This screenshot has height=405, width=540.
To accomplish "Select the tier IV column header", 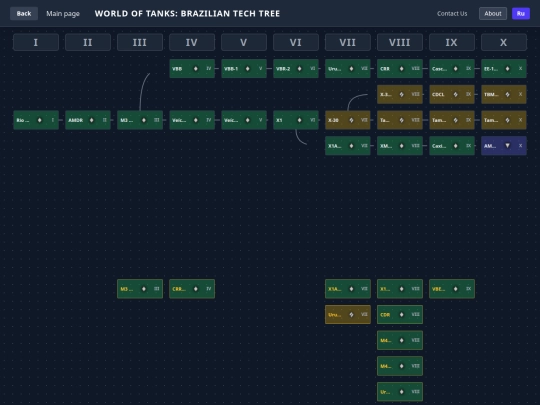I will coord(192,42).
